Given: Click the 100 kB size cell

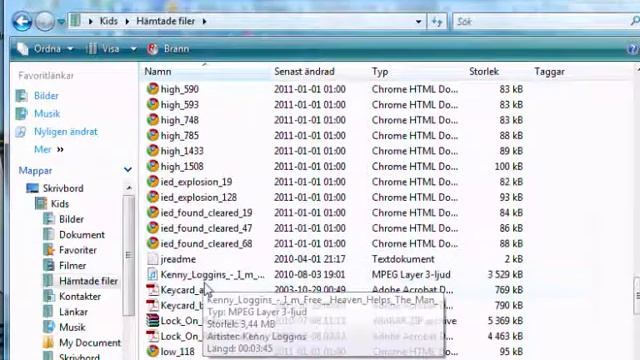Looking at the screenshot, I should click(x=508, y=167).
